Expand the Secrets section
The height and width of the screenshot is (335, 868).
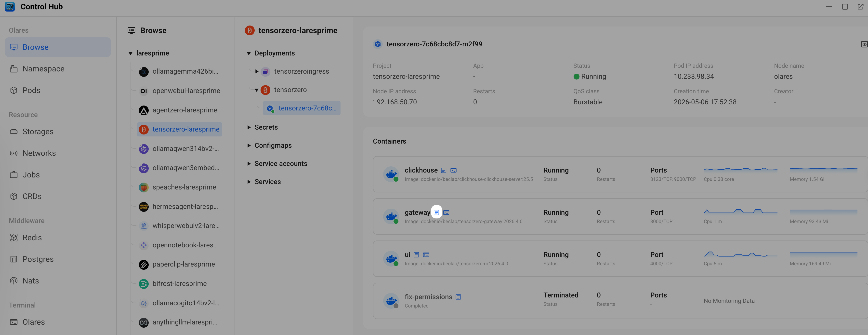249,127
